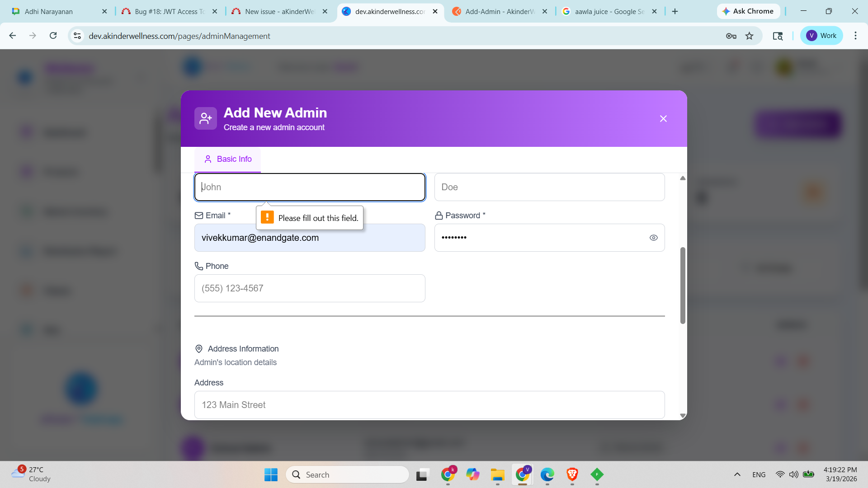Screen dimensions: 868x488
Task: Open the password manager key icon
Action: click(731, 36)
